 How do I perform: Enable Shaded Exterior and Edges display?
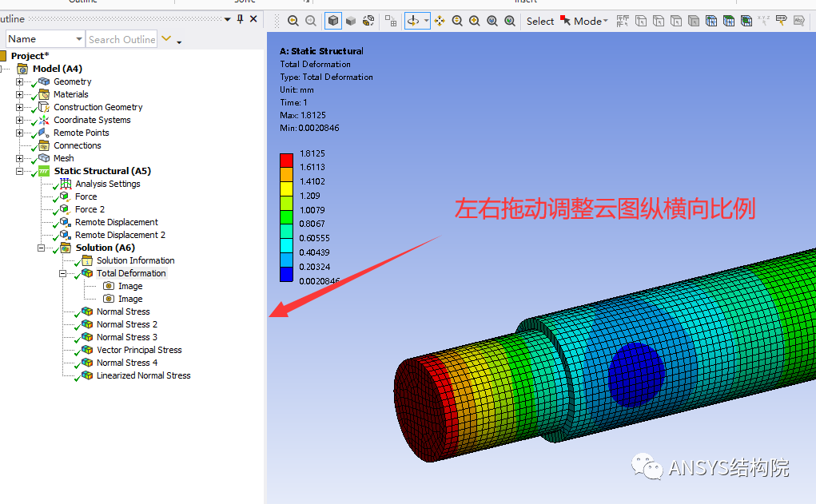pyautogui.click(x=333, y=21)
